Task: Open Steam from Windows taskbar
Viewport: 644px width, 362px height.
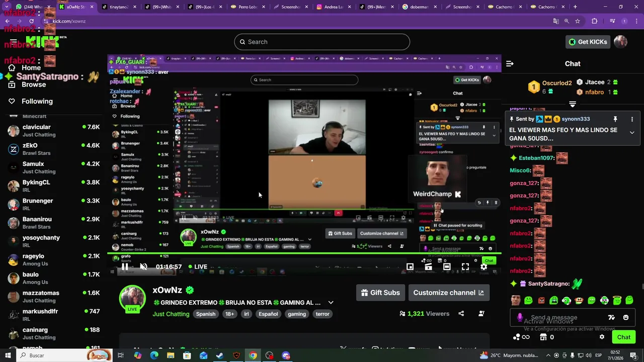Action: 220,355
